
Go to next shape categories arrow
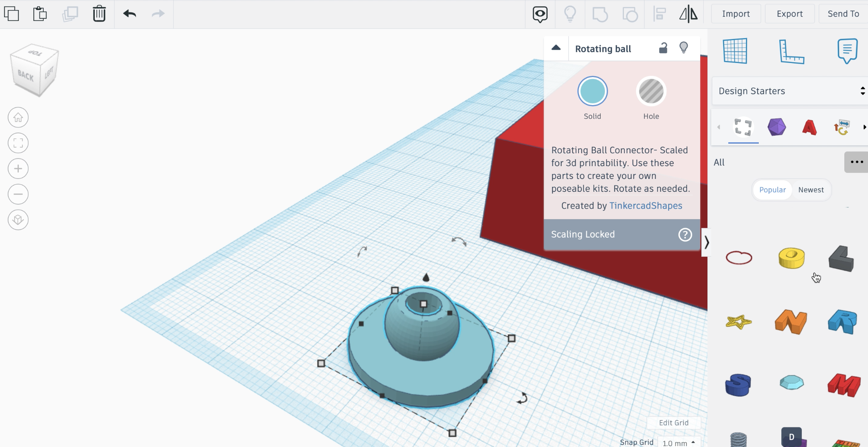pos(864,127)
